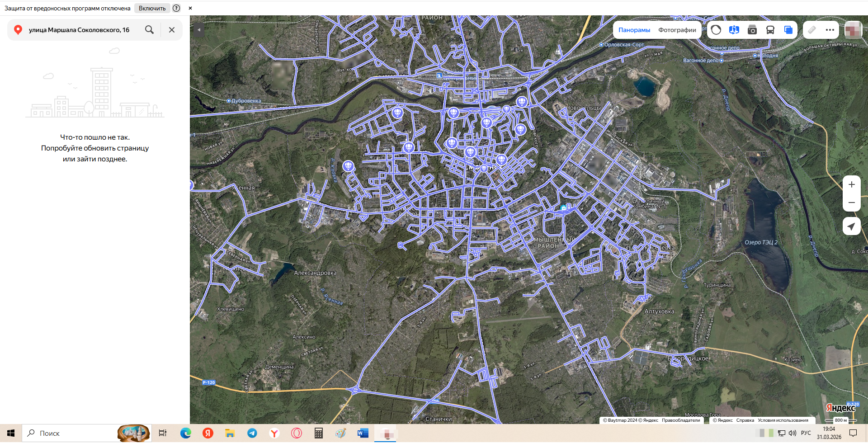Click the Алтуховка map label
Screen dimensions: 868x443
tap(659, 311)
